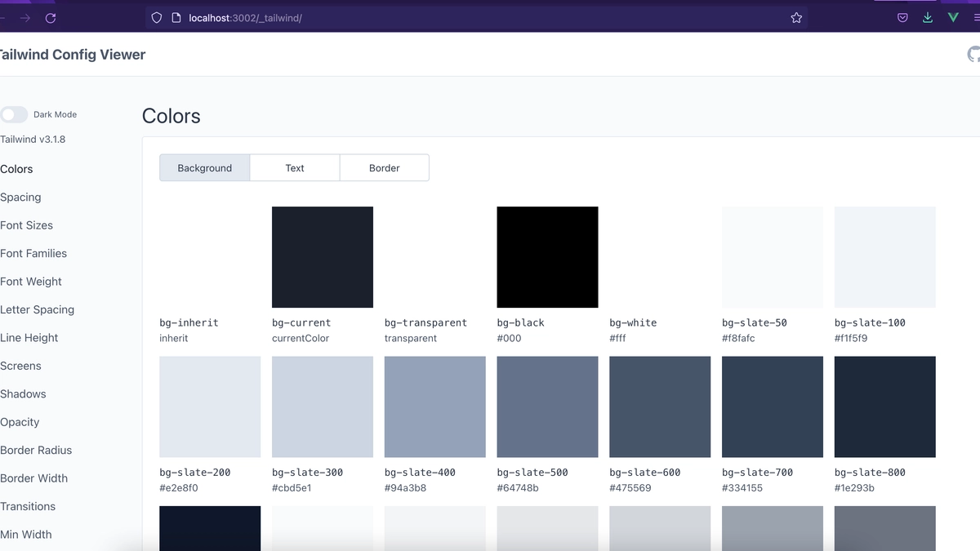Viewport: 980px width, 551px height.
Task: Select the Font Families sidebar entry
Action: tap(33, 253)
